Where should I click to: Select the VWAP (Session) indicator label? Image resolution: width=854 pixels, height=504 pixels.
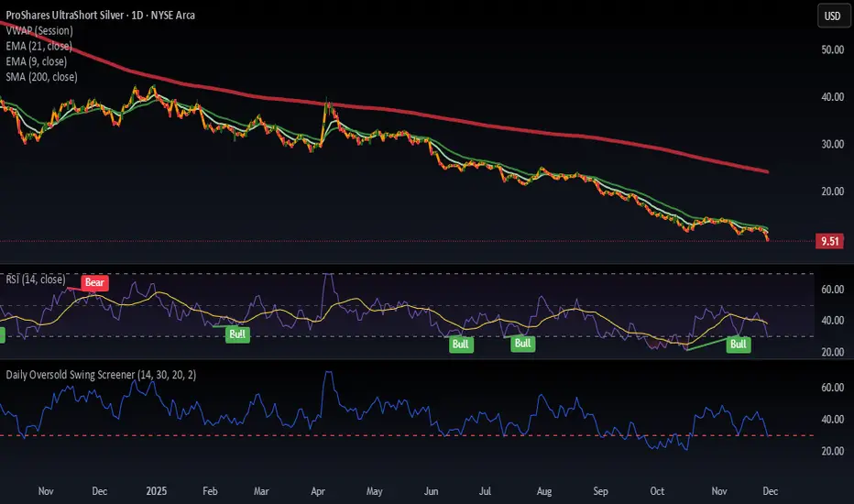43,31
